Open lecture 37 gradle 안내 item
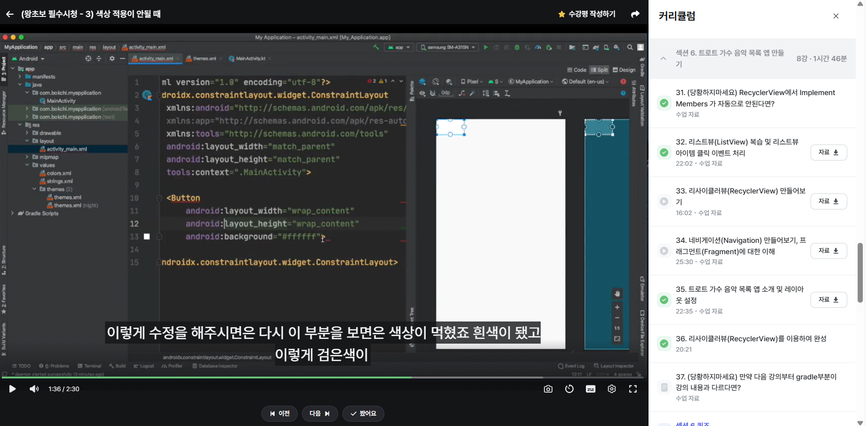This screenshot has height=426, width=868. 752,387
